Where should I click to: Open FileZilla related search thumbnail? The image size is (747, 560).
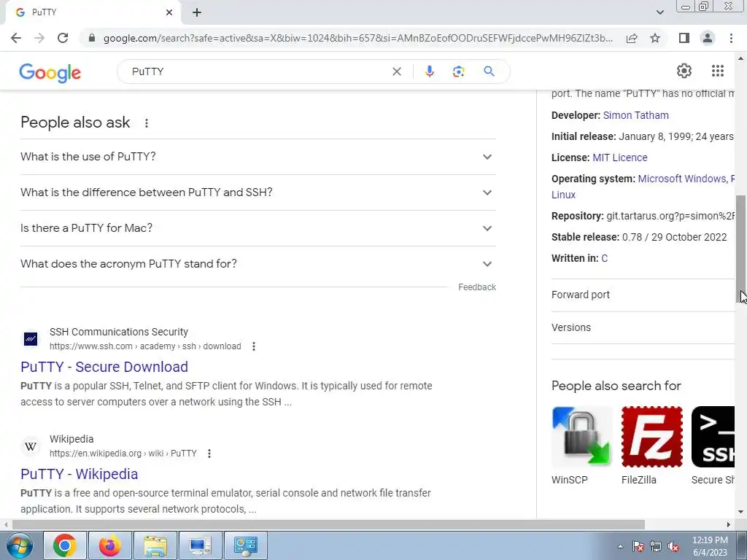pyautogui.click(x=651, y=437)
